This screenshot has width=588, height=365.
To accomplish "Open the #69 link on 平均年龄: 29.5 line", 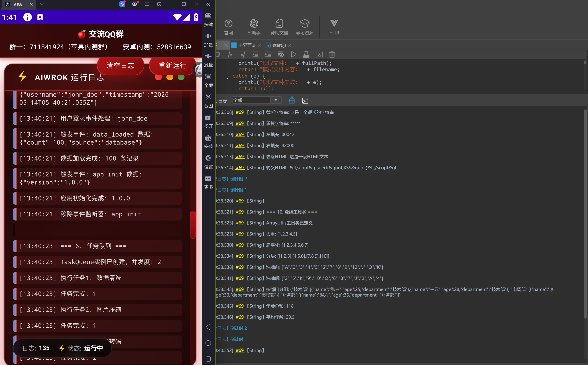I will pos(240,317).
